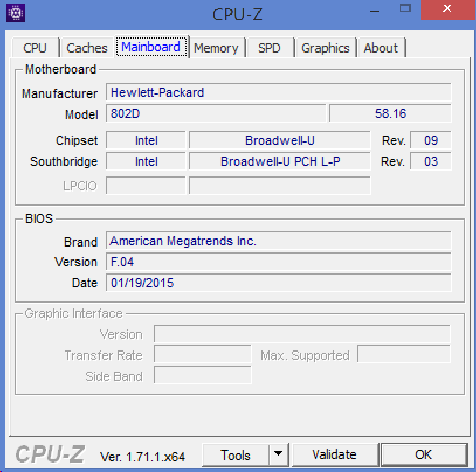Image resolution: width=476 pixels, height=472 pixels.
Task: Click the 58.16 model revision value
Action: click(x=391, y=113)
